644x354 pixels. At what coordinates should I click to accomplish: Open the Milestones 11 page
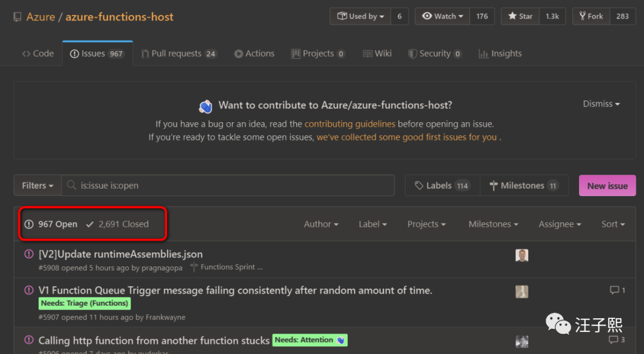pos(524,185)
